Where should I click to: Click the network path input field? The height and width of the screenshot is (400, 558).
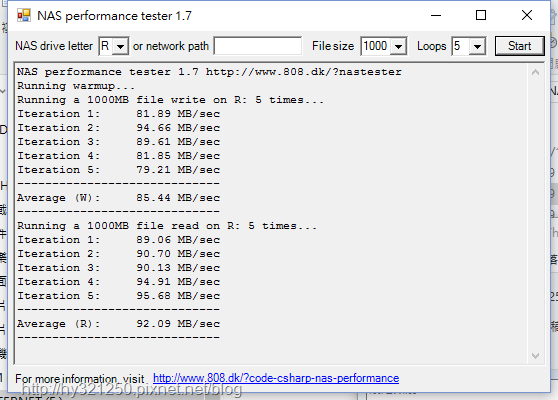click(x=258, y=46)
